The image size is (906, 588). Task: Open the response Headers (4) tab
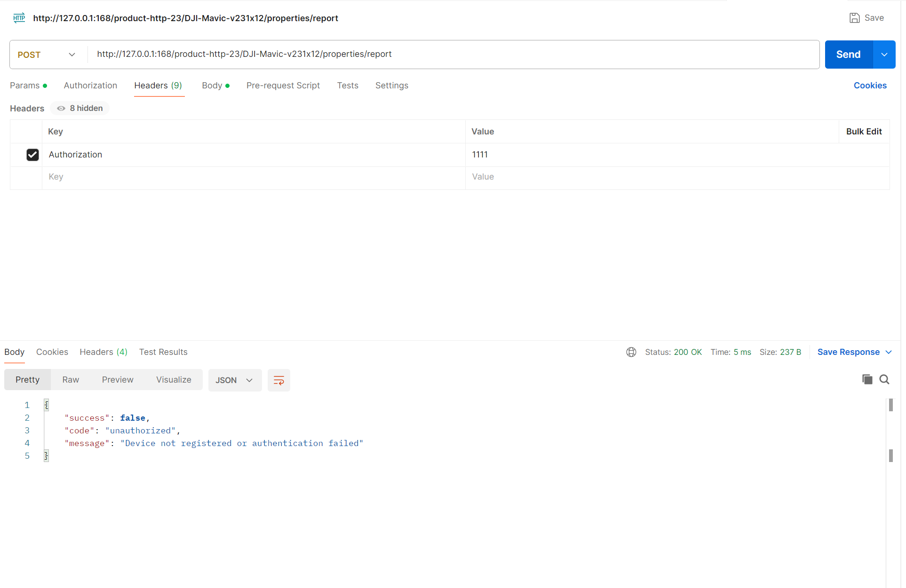[x=103, y=352]
